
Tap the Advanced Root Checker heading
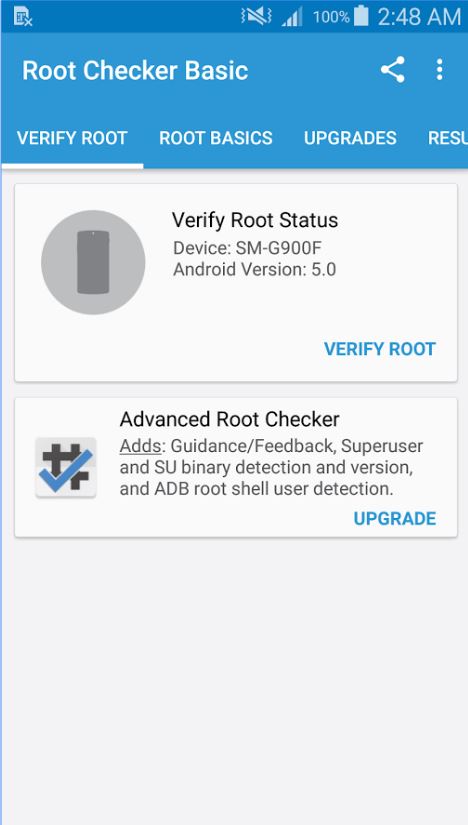230,419
